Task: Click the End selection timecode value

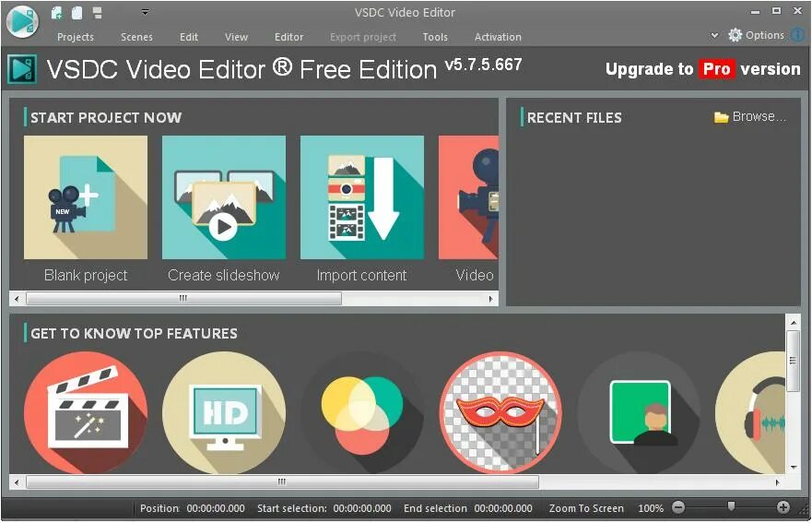Action: [x=503, y=508]
